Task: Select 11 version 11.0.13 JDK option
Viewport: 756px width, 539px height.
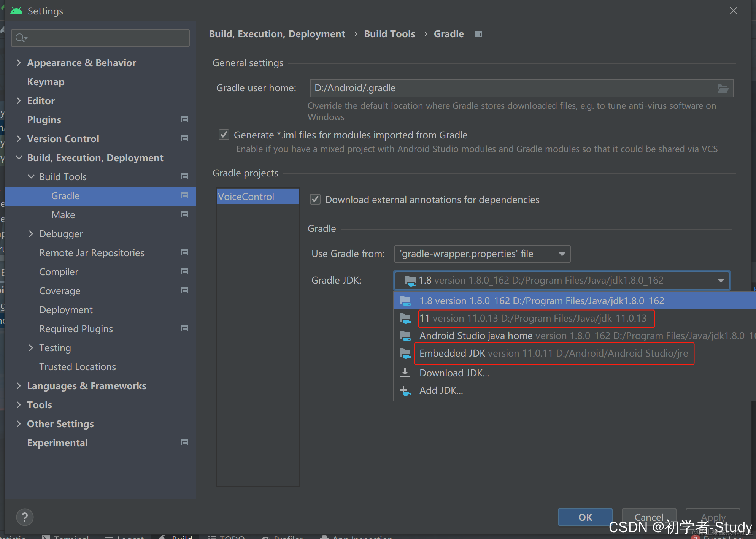Action: (x=532, y=319)
